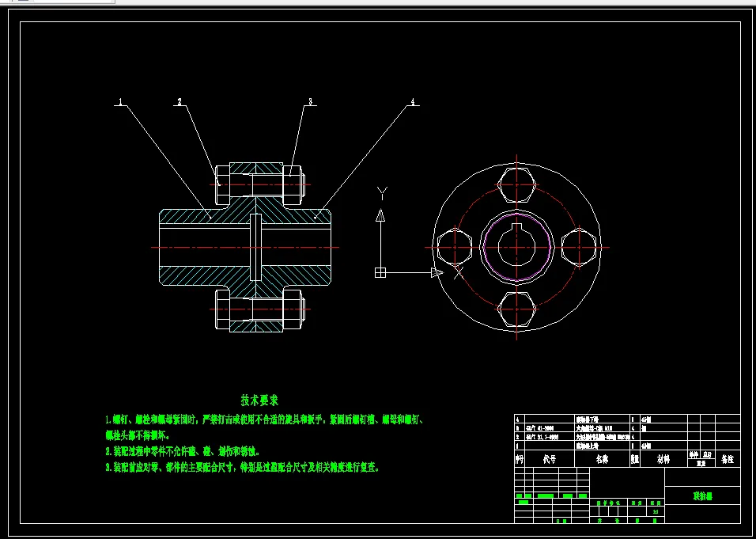Screen dimensions: 756x539
Task: Click the Y axis label of UCS icon
Action: (x=382, y=194)
